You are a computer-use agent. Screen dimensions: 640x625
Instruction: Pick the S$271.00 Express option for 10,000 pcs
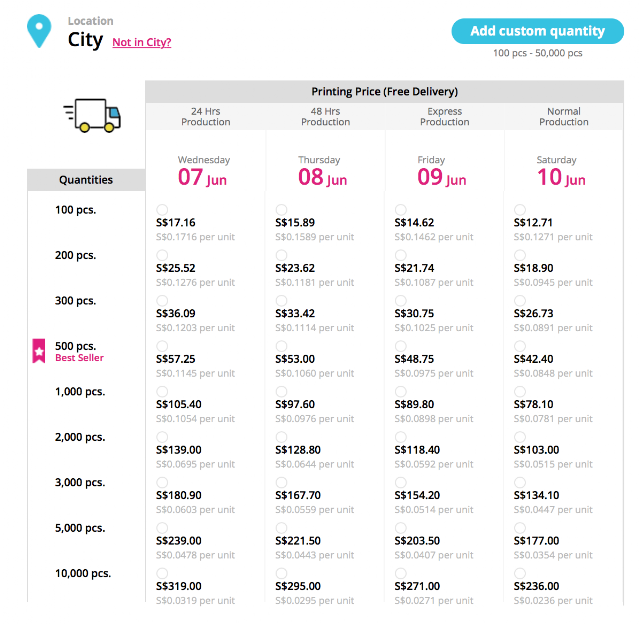pyautogui.click(x=400, y=573)
